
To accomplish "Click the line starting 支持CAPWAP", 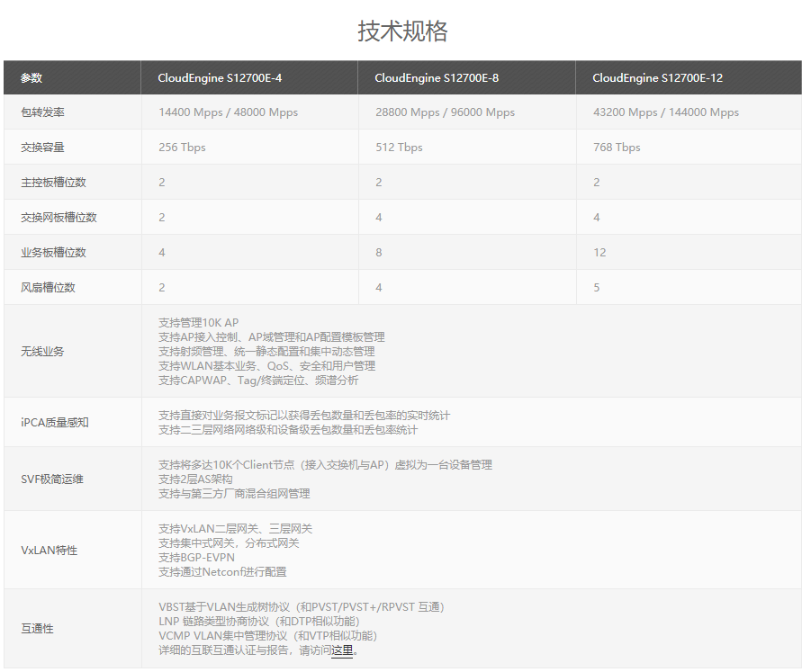I will pyautogui.click(x=258, y=381).
